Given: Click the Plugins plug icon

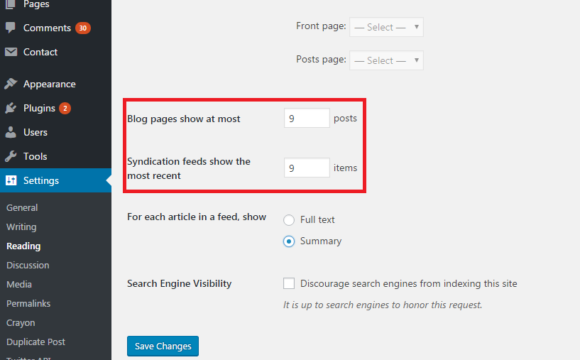Looking at the screenshot, I should tap(11, 108).
